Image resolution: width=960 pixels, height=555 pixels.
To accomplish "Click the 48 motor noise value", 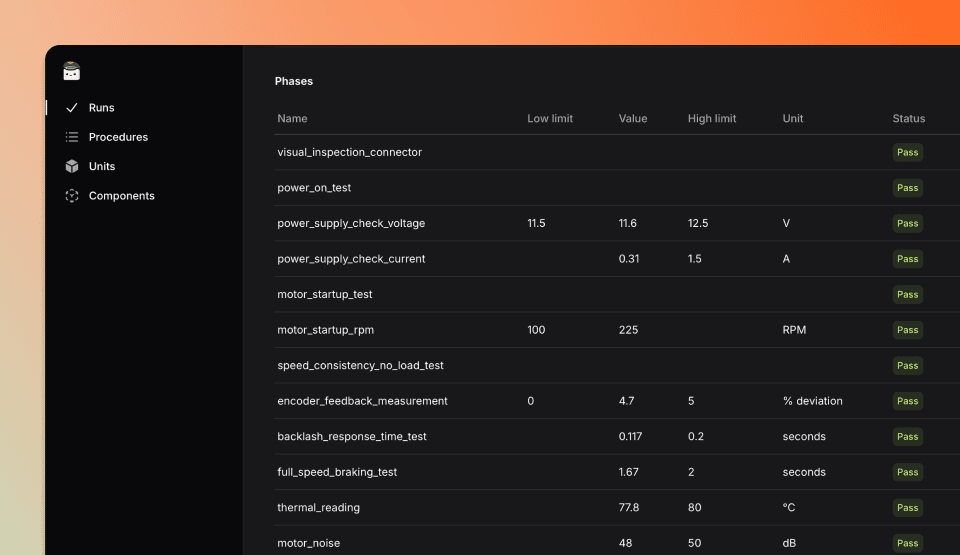I will point(625,543).
